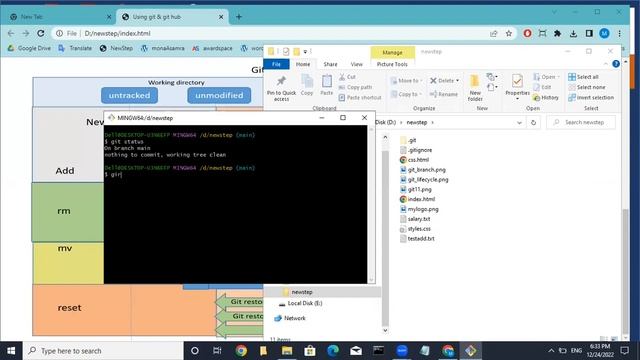Open the File tab in Explorer
Screen dimensions: 640x360
276,64
